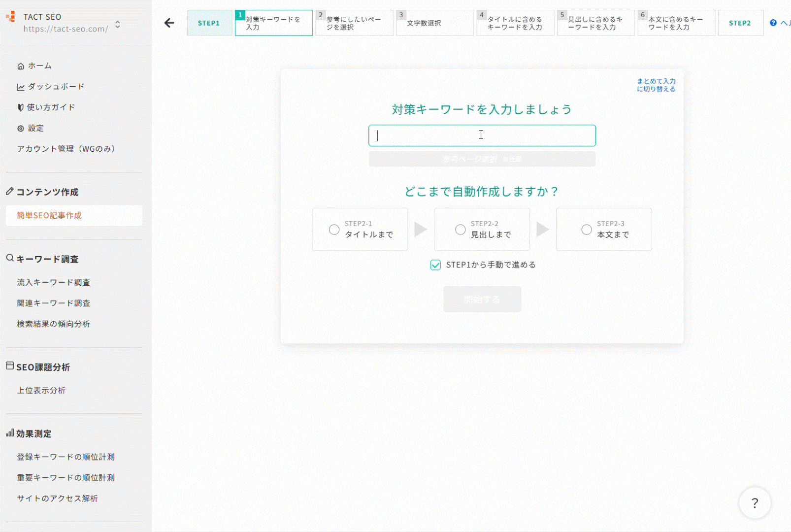Select the STEP2-2 見出しまで radio button
The image size is (791, 532).
[x=460, y=230]
